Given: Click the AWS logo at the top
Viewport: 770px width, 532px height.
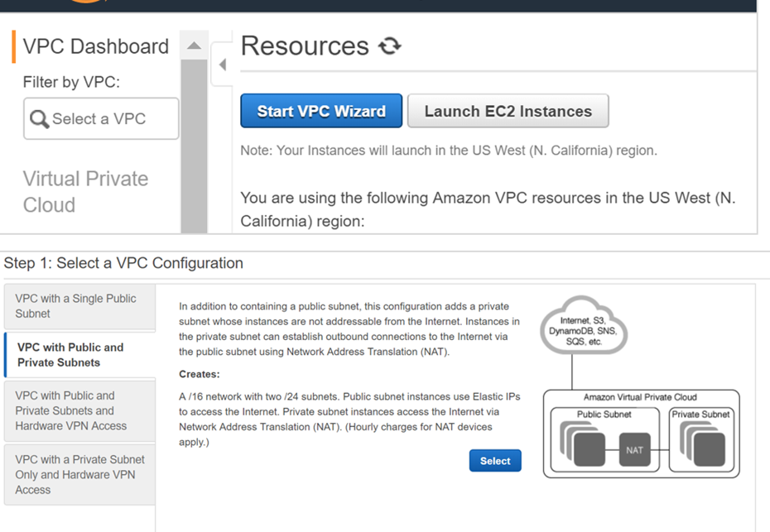Looking at the screenshot, I should pos(87,4).
